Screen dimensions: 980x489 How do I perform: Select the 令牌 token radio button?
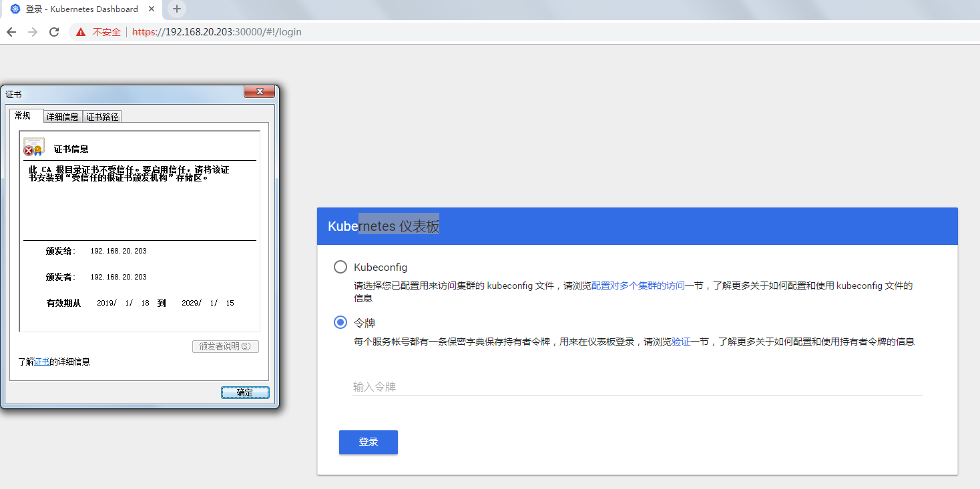[340, 322]
